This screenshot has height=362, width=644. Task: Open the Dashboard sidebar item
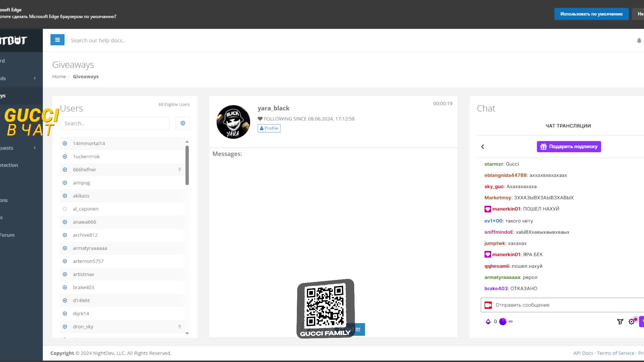coord(21,61)
